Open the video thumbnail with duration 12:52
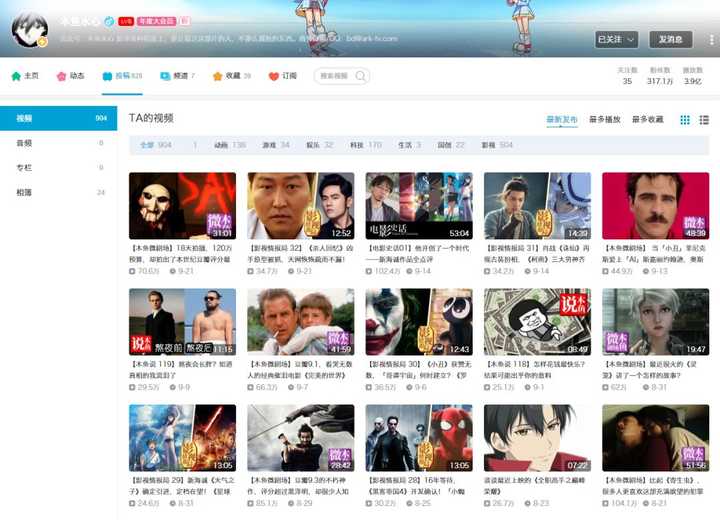The width and height of the screenshot is (720, 520). coord(301,206)
